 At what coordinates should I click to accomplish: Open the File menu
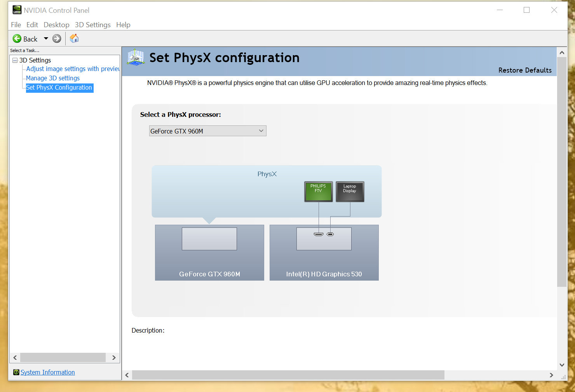pyautogui.click(x=16, y=25)
